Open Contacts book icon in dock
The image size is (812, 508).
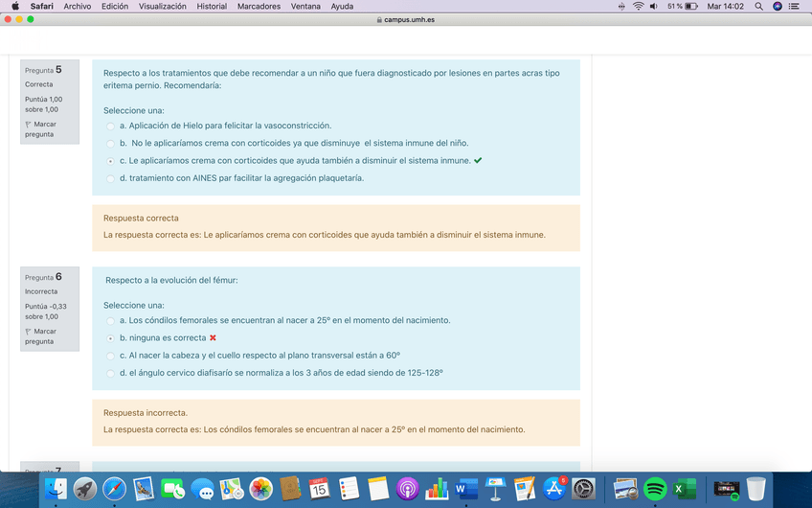coord(290,489)
